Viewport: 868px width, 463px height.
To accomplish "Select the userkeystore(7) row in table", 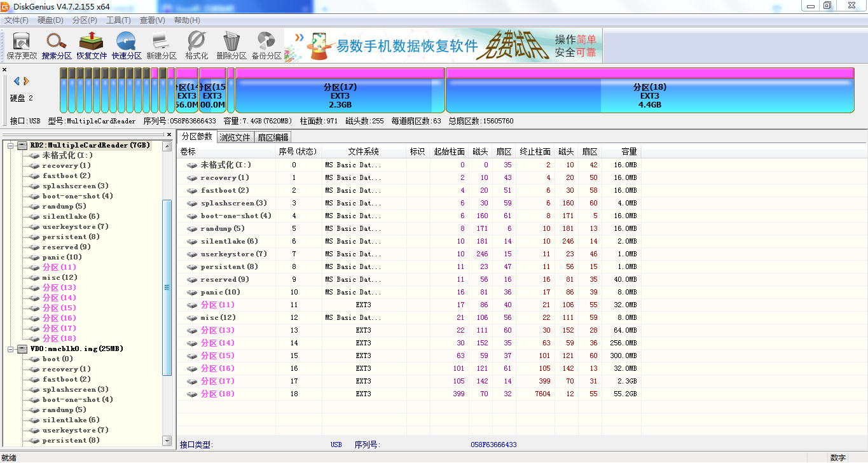I will (x=410, y=254).
